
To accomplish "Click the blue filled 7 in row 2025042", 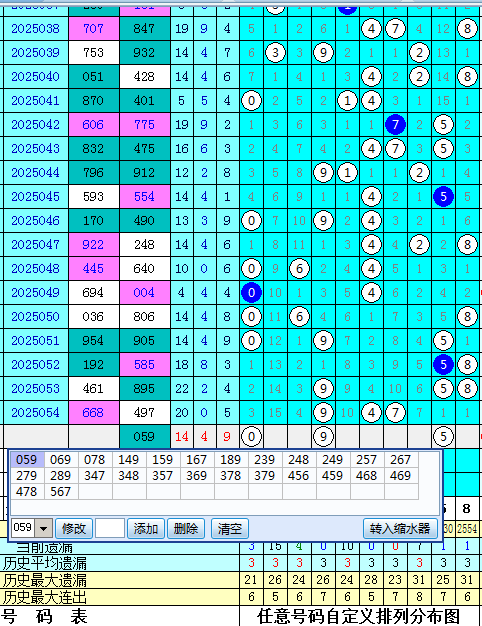I will [x=395, y=125].
